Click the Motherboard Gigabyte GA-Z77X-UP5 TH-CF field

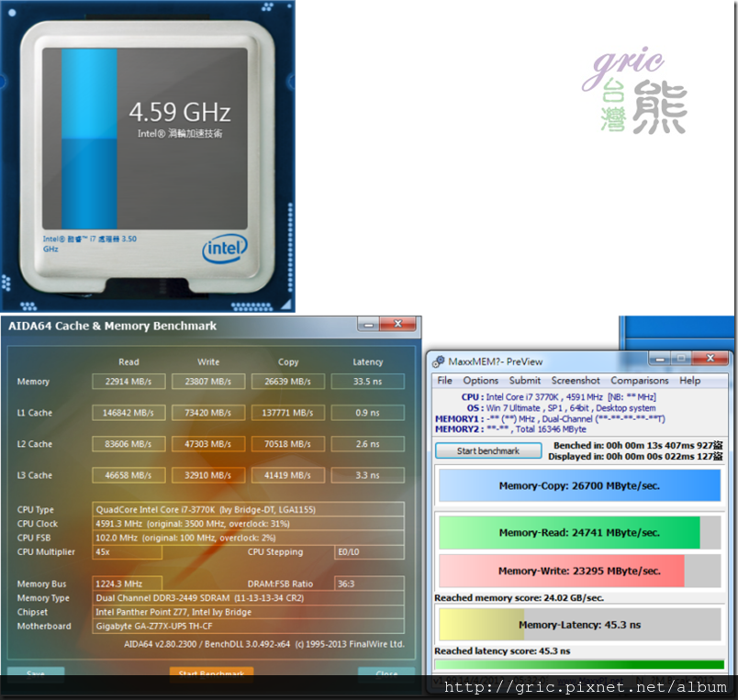tap(248, 626)
